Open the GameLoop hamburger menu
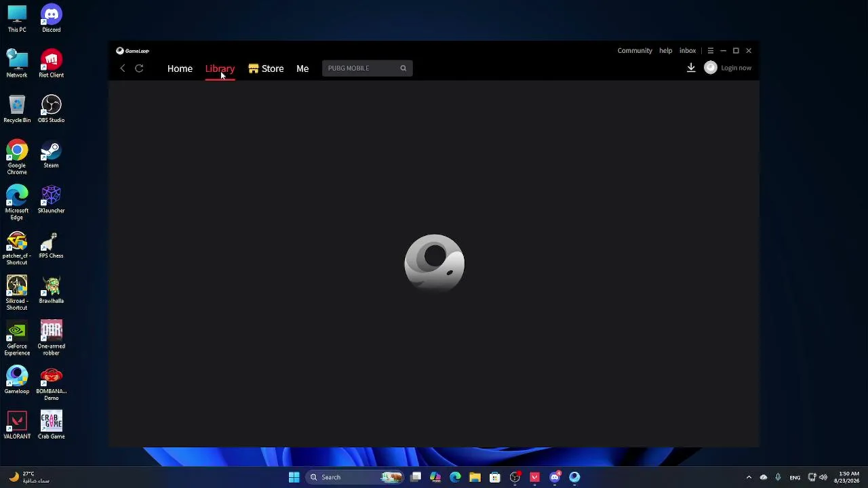The image size is (868, 488). pyautogui.click(x=710, y=51)
